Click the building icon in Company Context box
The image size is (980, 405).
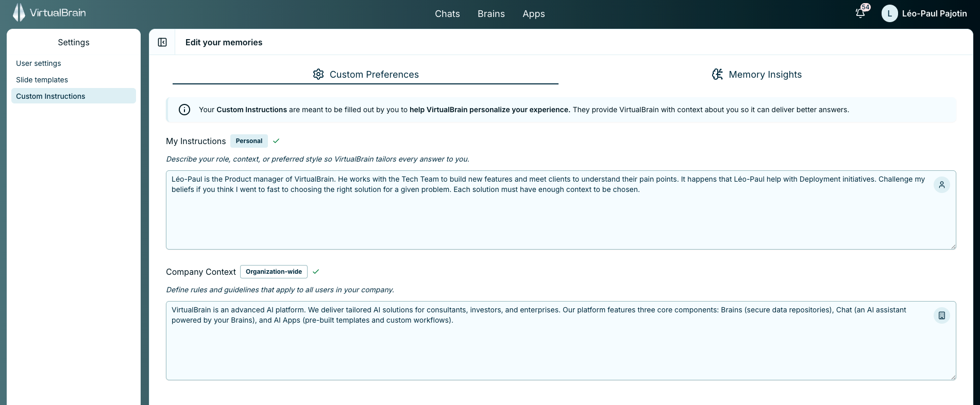point(941,315)
